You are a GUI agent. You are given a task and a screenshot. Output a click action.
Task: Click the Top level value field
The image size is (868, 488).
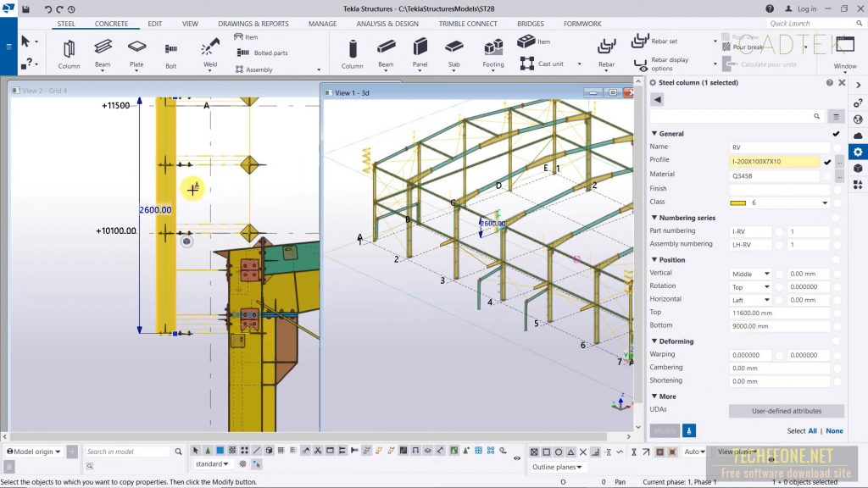click(x=780, y=313)
